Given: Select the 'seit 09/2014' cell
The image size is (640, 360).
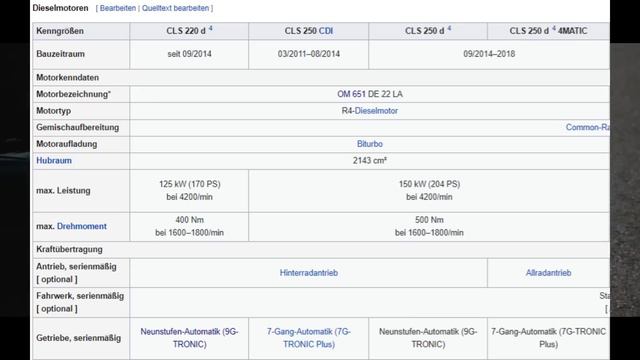Looking at the screenshot, I should [x=189, y=54].
